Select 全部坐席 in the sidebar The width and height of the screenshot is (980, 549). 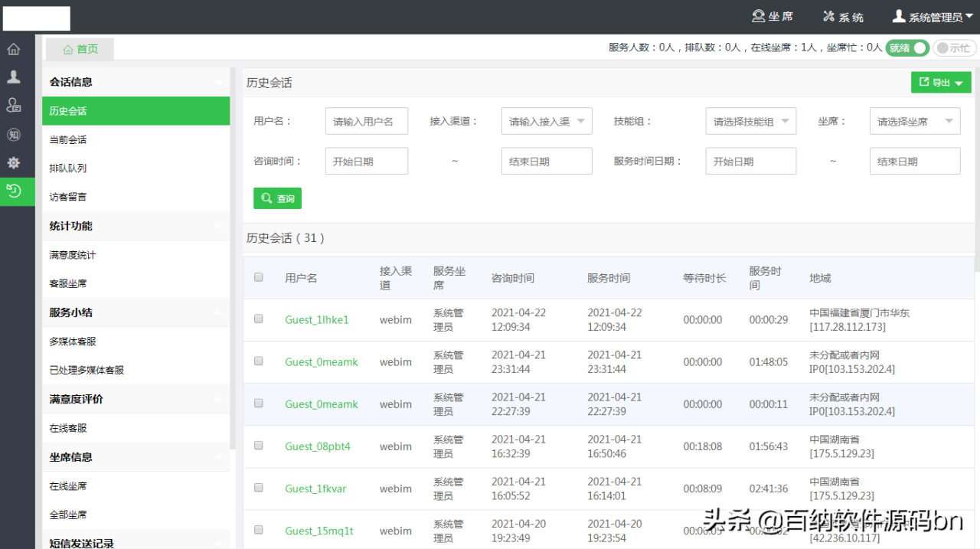(136, 515)
